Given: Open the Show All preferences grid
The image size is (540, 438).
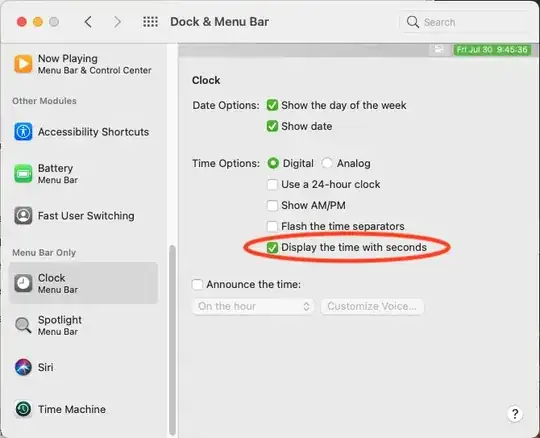Looking at the screenshot, I should click(x=150, y=22).
